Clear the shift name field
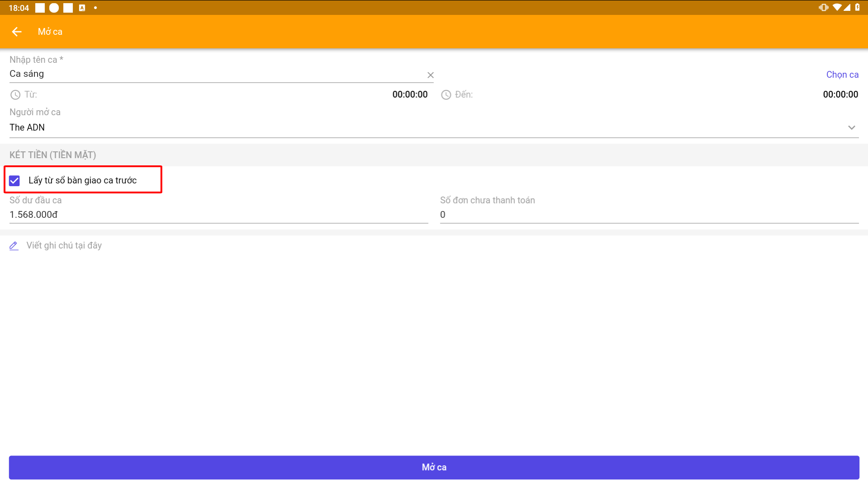 (430, 75)
